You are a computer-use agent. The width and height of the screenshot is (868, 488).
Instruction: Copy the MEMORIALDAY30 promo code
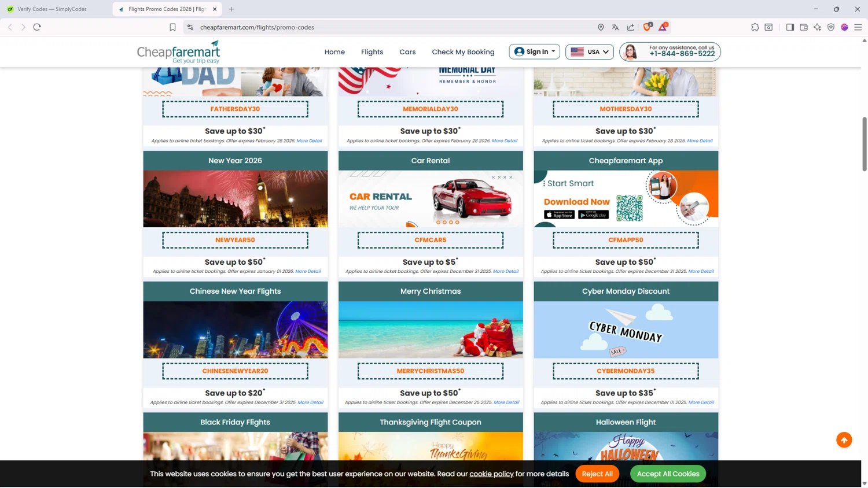[431, 109]
